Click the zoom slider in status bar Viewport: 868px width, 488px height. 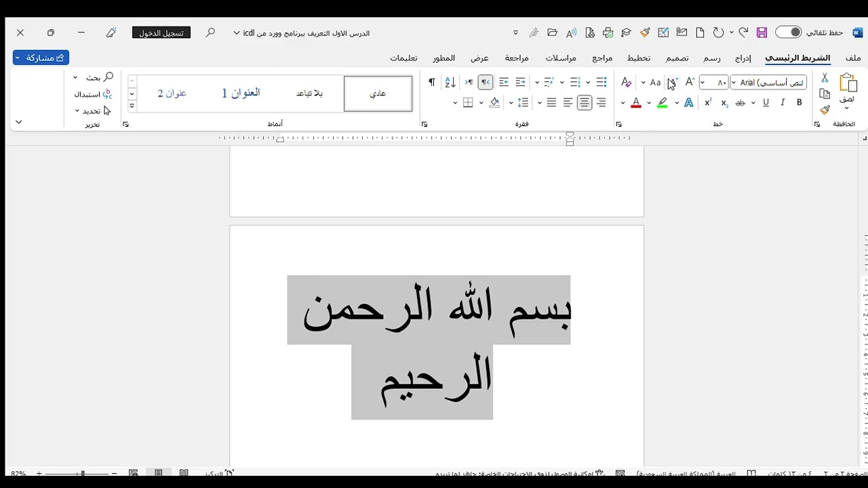pos(76,473)
